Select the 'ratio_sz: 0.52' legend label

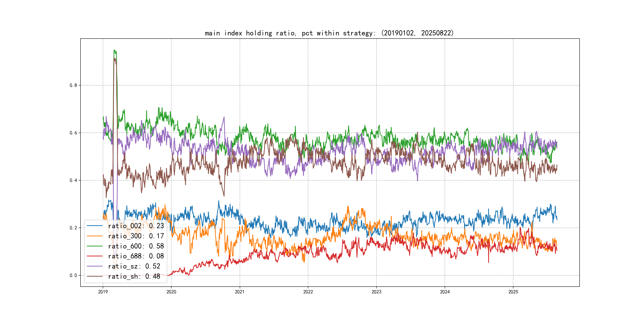(x=134, y=266)
